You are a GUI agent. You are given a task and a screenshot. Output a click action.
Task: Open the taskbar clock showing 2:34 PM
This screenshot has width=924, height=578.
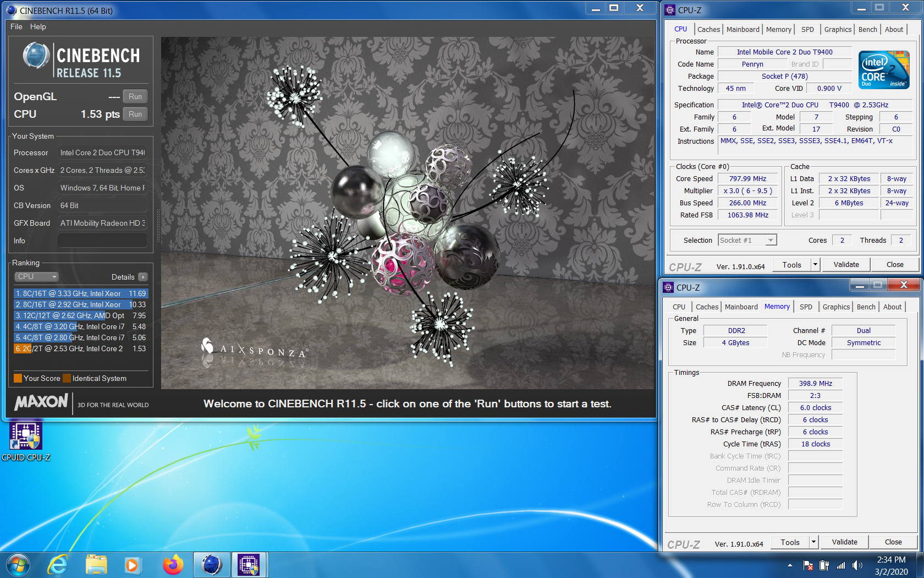pos(891,565)
